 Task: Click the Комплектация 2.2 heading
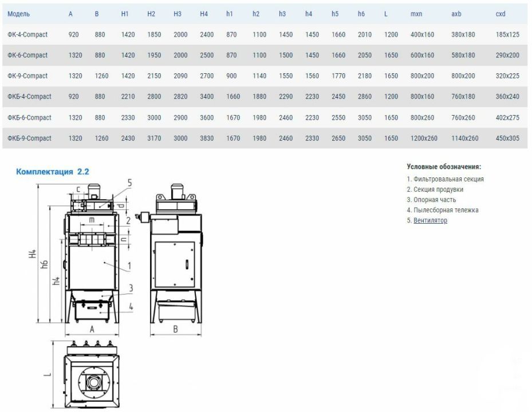53,172
